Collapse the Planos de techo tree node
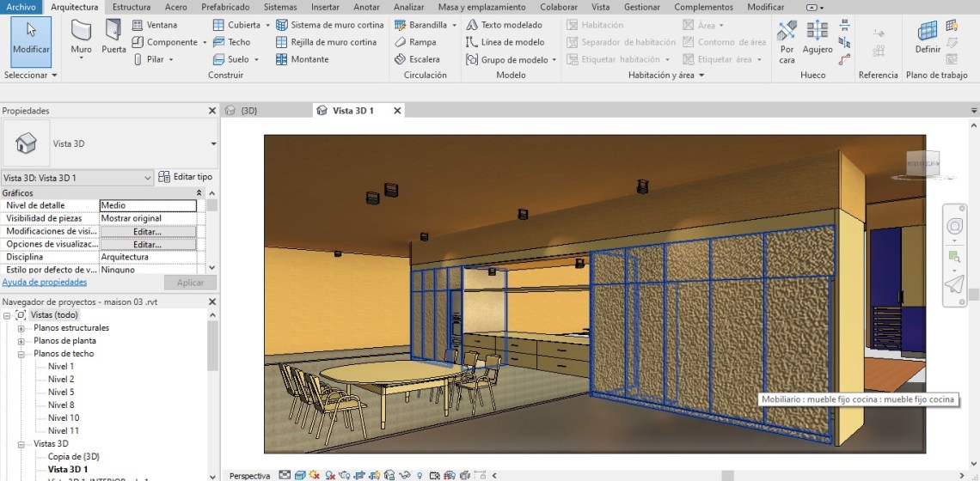The image size is (980, 481). click(x=21, y=354)
